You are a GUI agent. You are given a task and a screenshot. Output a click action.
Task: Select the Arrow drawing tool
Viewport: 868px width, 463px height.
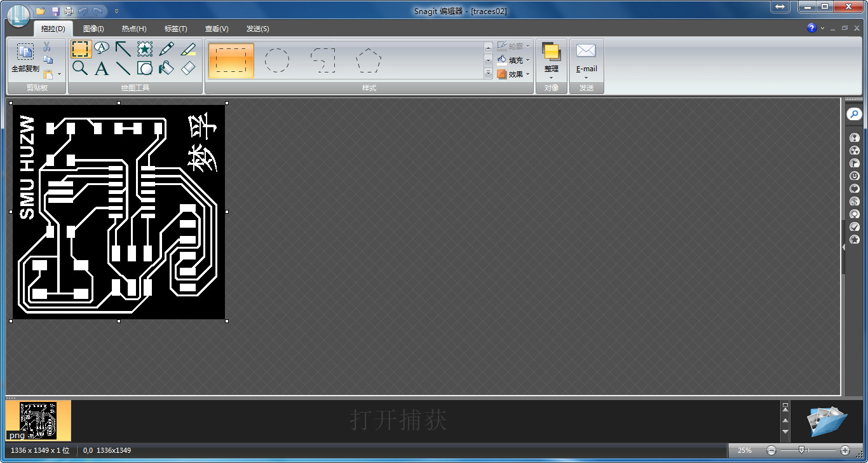123,49
